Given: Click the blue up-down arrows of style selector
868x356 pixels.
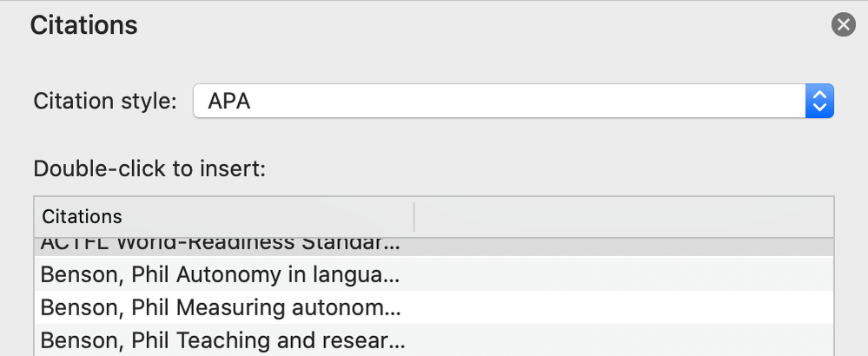Looking at the screenshot, I should pos(819,102).
